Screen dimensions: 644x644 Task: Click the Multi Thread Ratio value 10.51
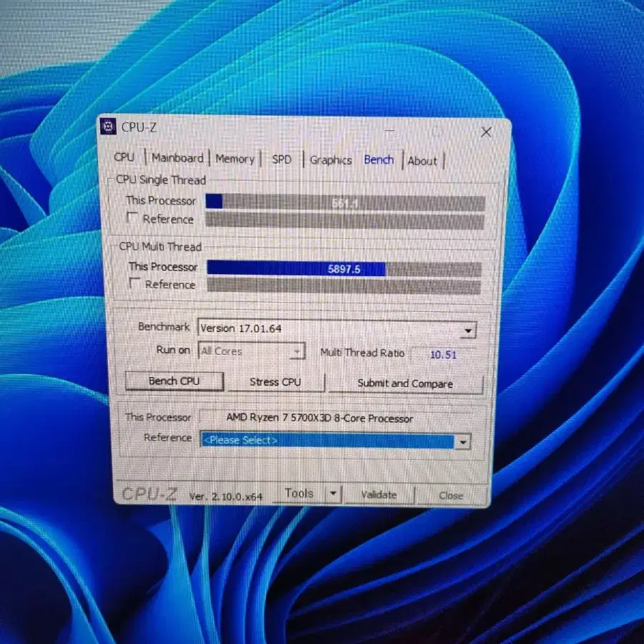[443, 354]
